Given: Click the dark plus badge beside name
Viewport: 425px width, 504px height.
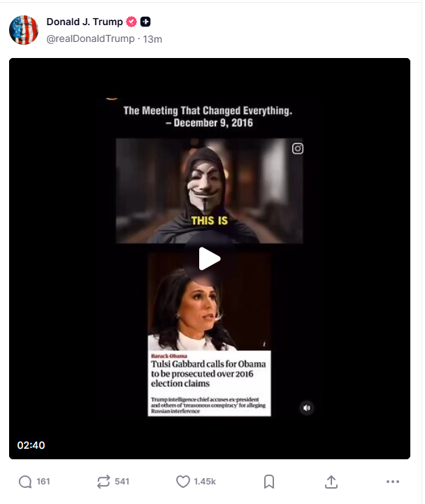Looking at the screenshot, I should click(x=145, y=22).
